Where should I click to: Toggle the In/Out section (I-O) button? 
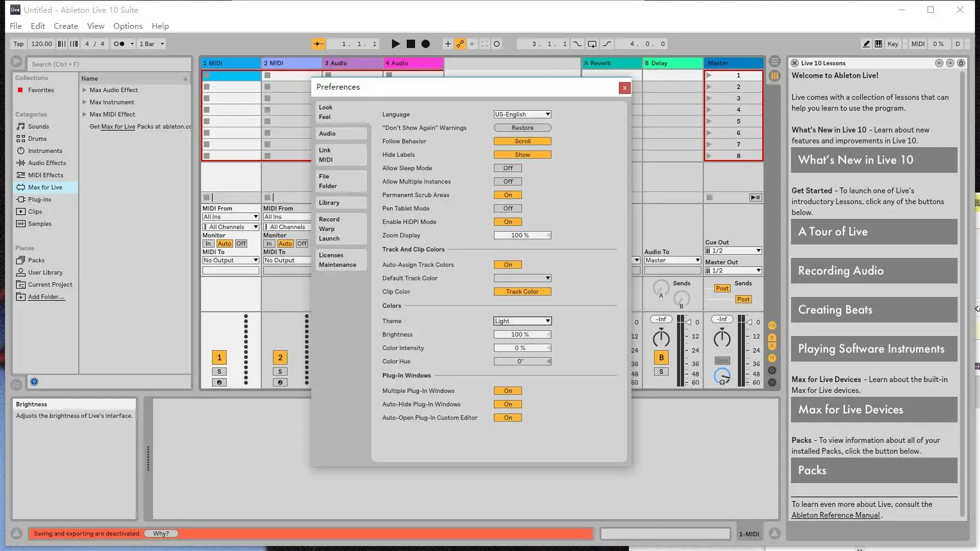[x=772, y=325]
